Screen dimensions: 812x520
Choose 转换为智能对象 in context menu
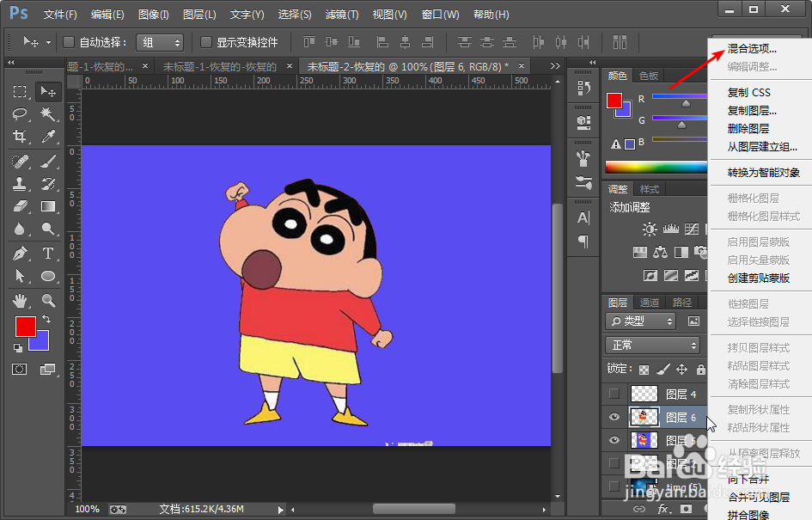[x=763, y=173]
